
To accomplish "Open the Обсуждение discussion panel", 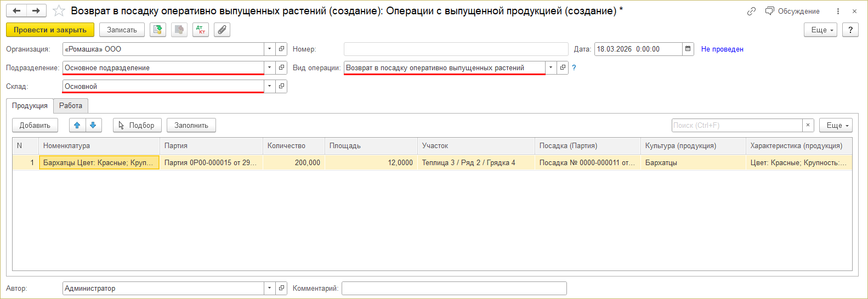I will click(792, 11).
